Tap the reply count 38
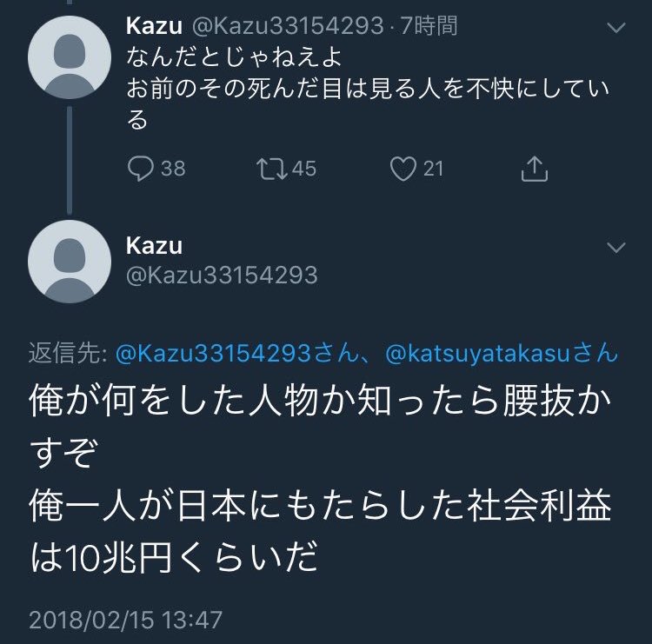The height and width of the screenshot is (644, 652). tap(172, 168)
